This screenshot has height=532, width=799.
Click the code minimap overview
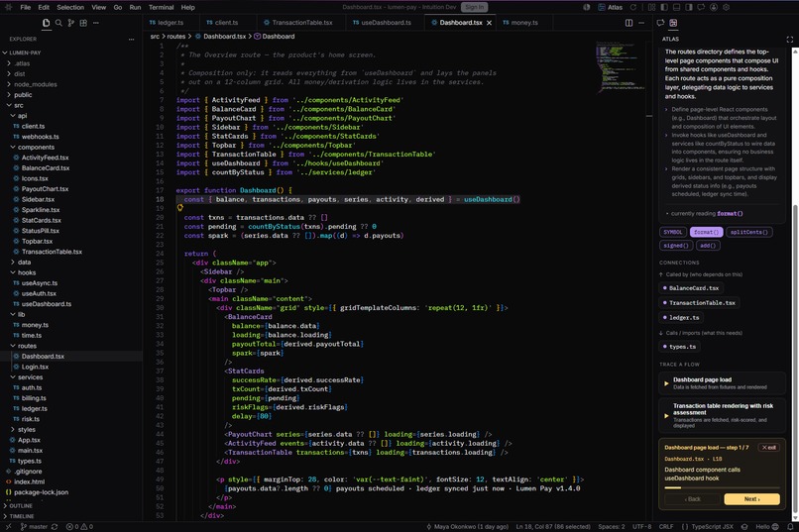coord(621,67)
